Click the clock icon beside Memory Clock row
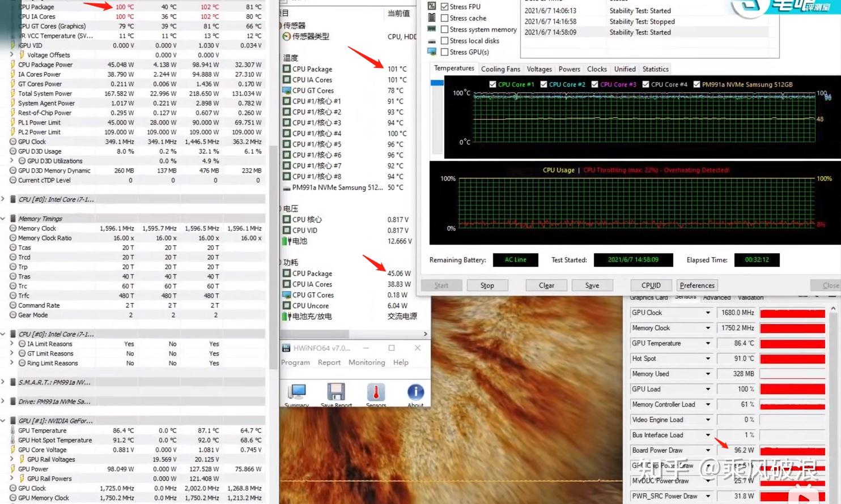Viewport: 841px width, 504px height. 13,228
